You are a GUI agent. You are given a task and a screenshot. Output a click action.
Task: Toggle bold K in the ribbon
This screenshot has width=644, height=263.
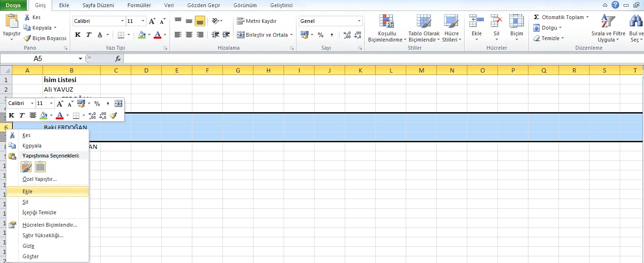pos(78,35)
